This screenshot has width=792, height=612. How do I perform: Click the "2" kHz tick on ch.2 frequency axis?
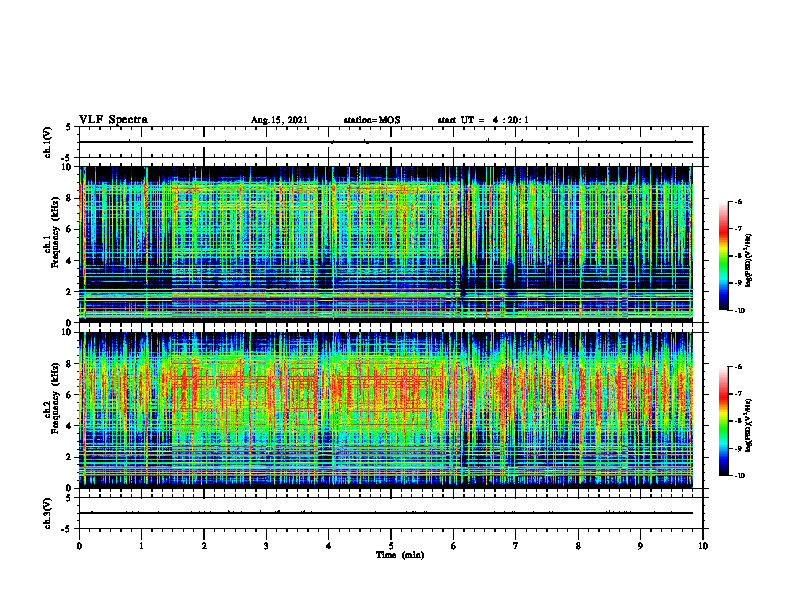click(x=70, y=457)
